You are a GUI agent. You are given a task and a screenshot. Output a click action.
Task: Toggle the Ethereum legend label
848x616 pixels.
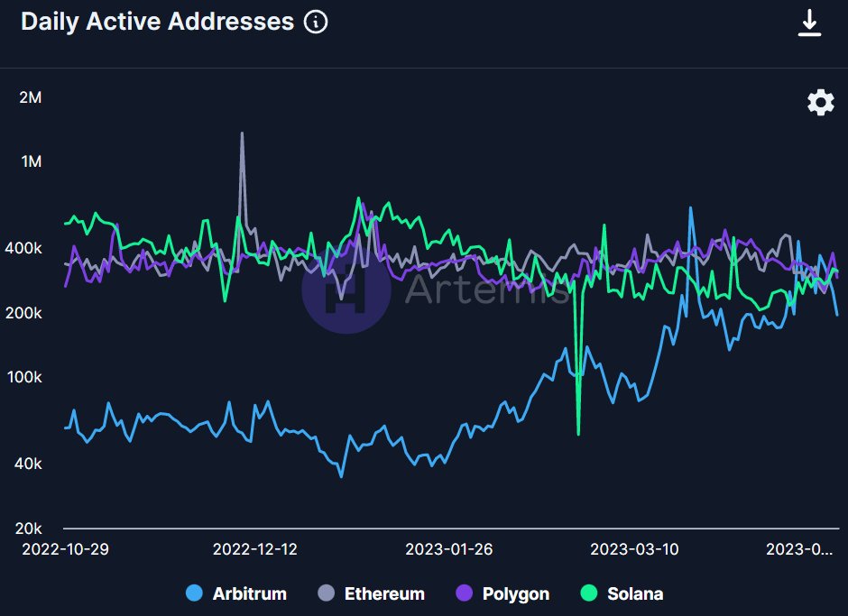pos(384,593)
